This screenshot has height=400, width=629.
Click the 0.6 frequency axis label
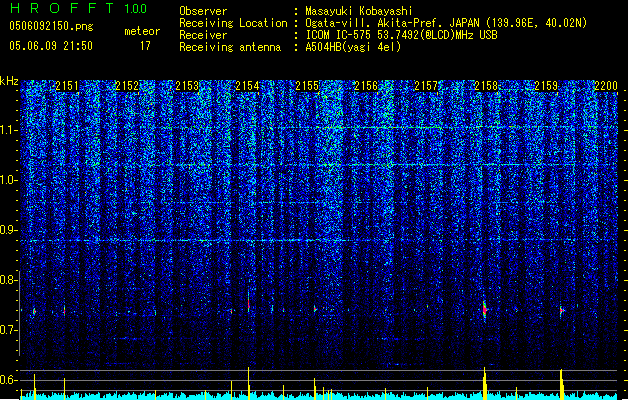(8, 380)
